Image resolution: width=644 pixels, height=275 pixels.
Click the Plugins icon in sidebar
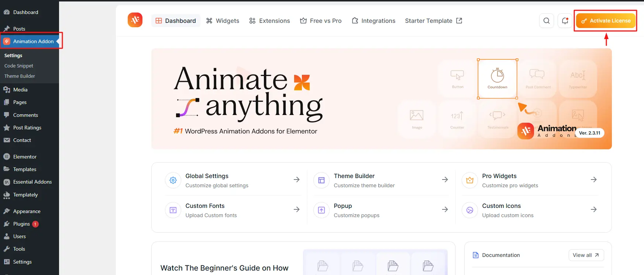pyautogui.click(x=7, y=224)
